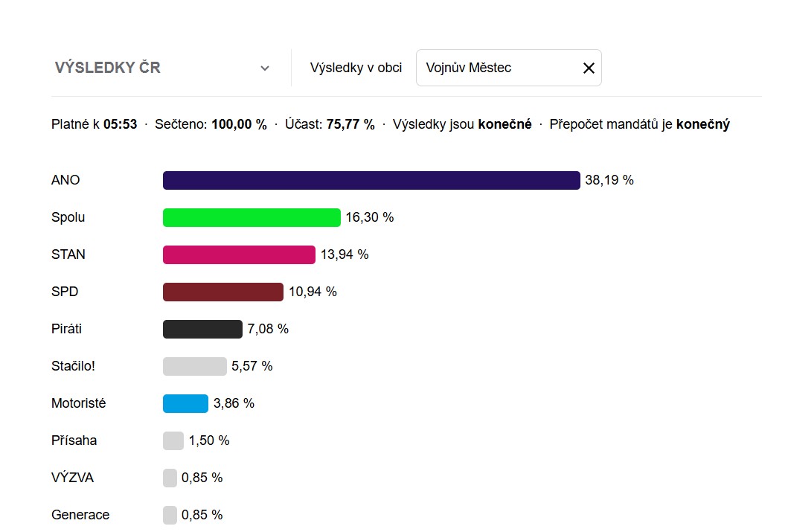Click the municipality input containing Vojnův Městec
Viewport: 791px width, 532px height.
[x=495, y=68]
